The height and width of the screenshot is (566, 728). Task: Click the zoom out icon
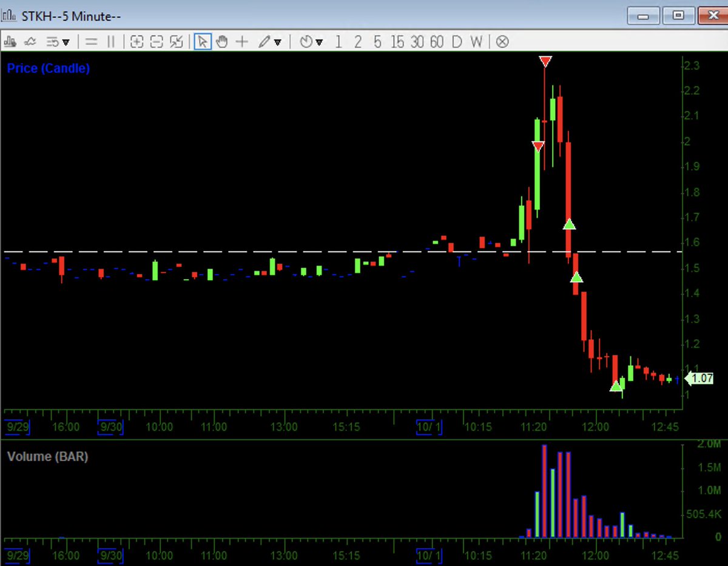tap(157, 42)
